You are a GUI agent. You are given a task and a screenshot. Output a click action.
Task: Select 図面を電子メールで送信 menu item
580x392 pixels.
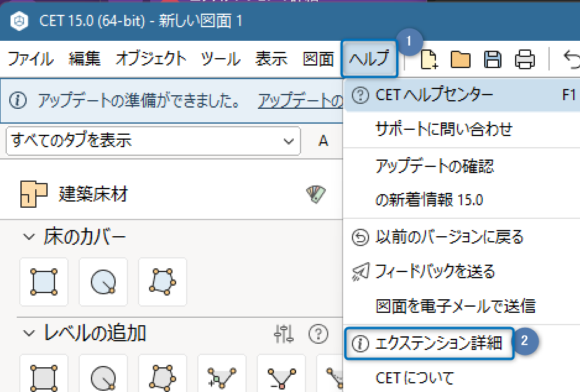coord(463,306)
